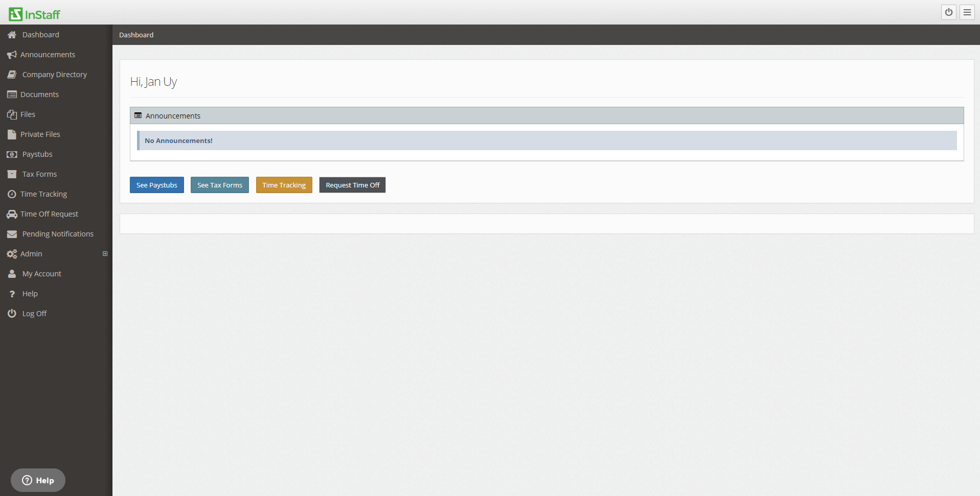Open My Account via the person icon
Screen dimensions: 980x496
[11, 273]
